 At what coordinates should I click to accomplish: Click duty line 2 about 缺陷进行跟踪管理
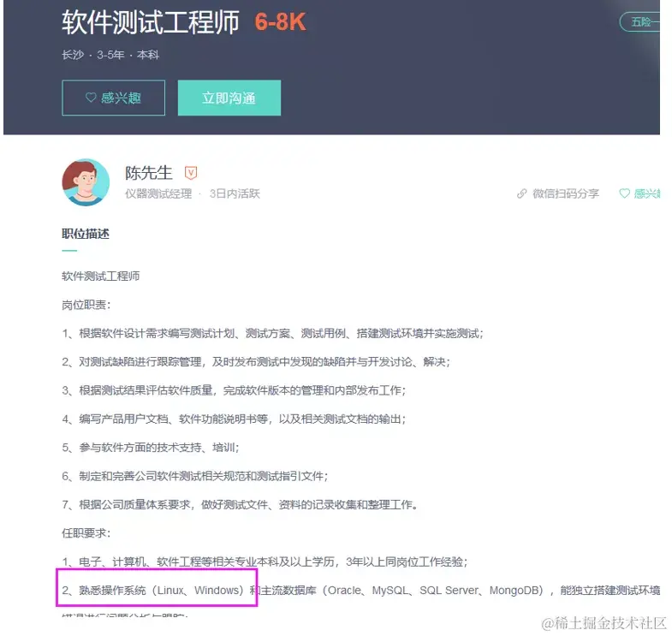(x=256, y=362)
